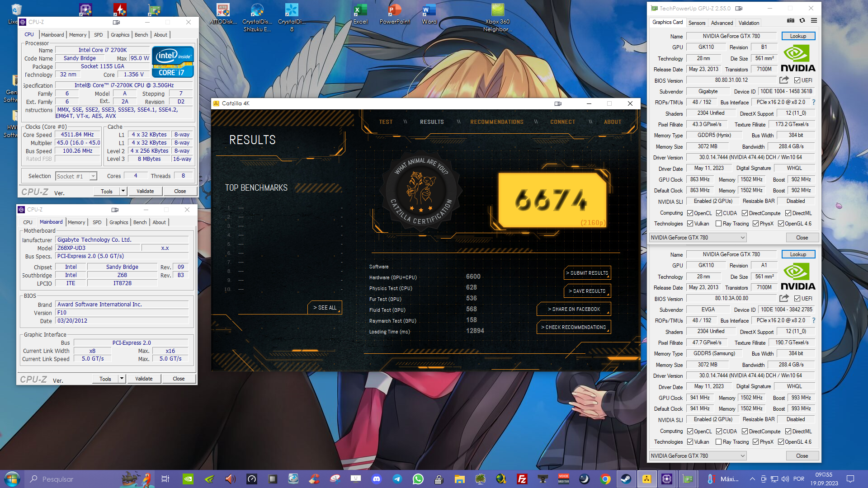Toggle the top card's Ray Tracing checkbox

tap(718, 224)
